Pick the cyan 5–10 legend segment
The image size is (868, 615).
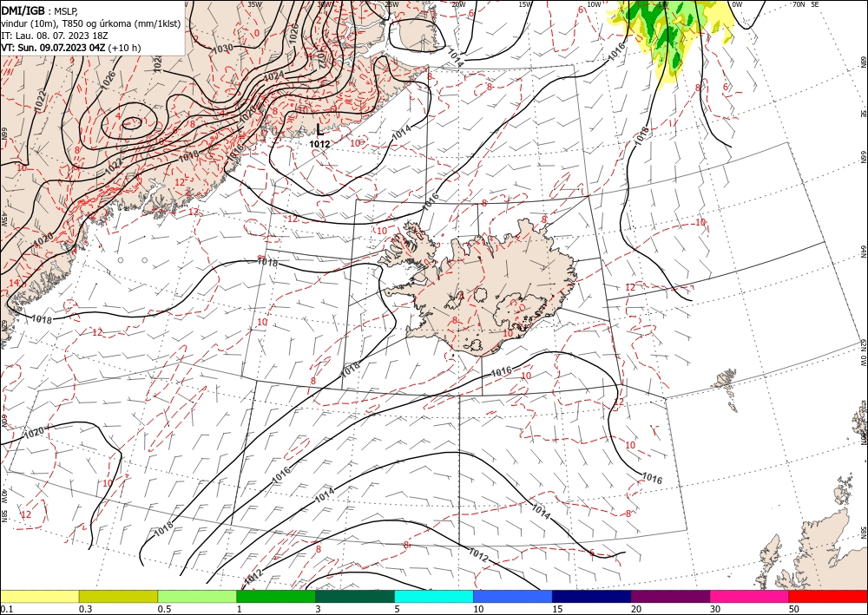pyautogui.click(x=434, y=596)
